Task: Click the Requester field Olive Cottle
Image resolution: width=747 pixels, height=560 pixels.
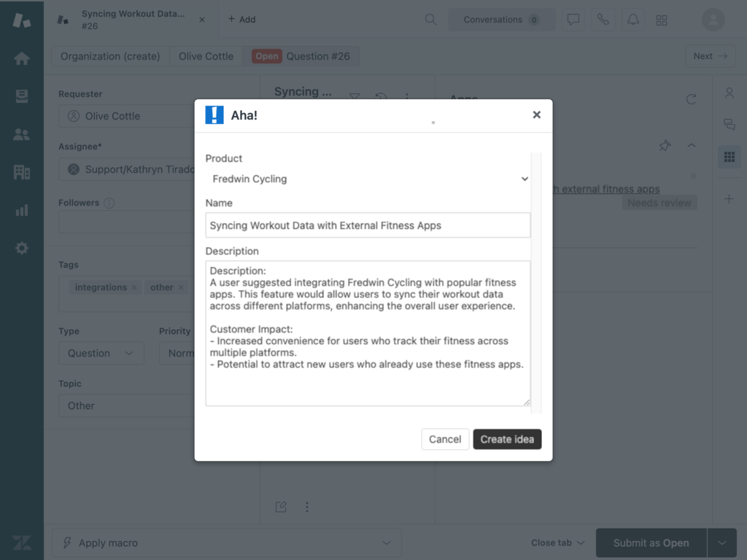Action: (x=126, y=116)
